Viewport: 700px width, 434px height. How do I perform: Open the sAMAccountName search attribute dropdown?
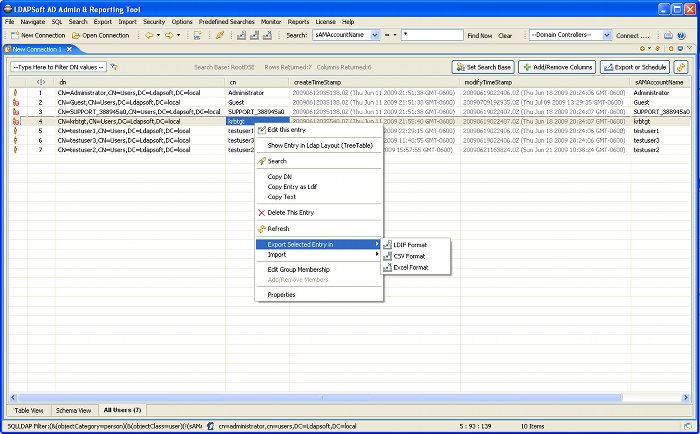point(375,35)
